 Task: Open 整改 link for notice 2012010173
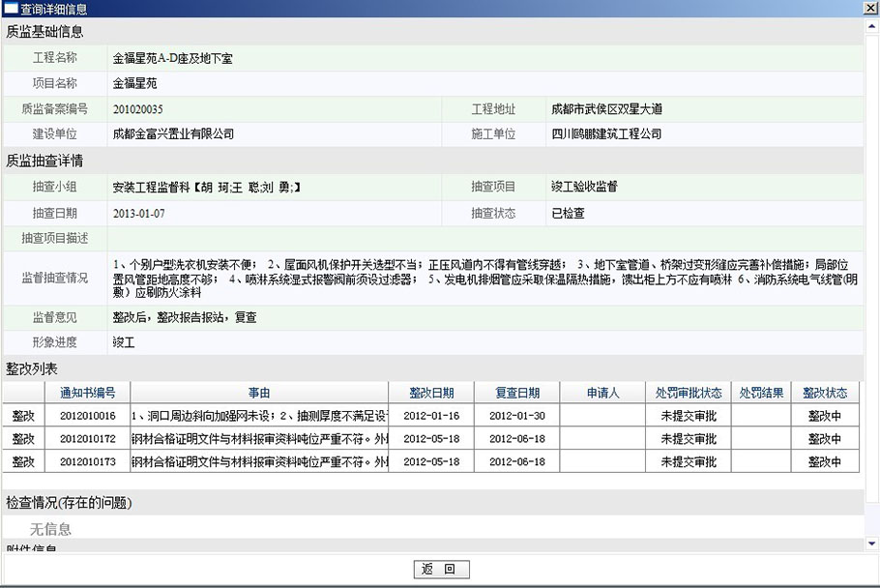coord(23,461)
